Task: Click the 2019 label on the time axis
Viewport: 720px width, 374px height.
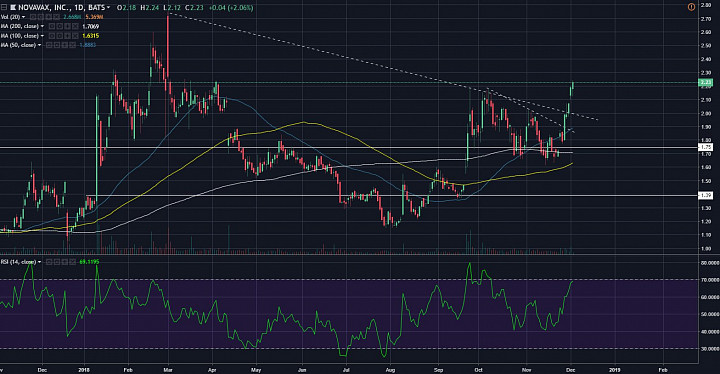Action: point(614,369)
